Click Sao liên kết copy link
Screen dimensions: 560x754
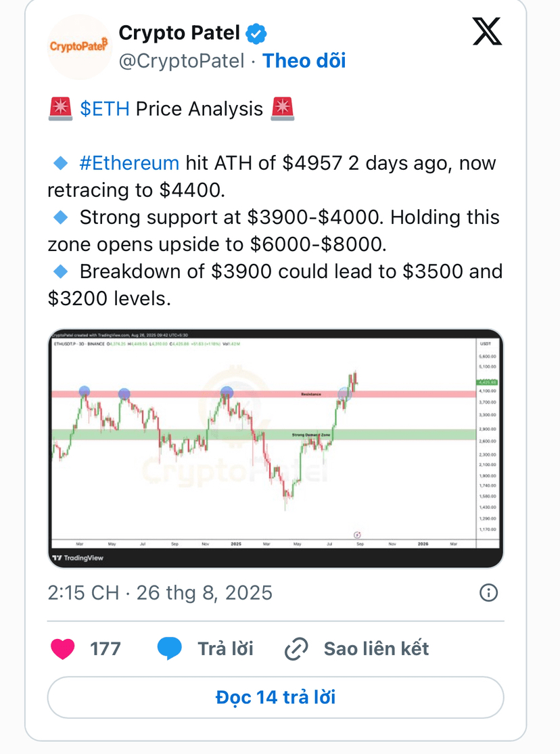377,648
